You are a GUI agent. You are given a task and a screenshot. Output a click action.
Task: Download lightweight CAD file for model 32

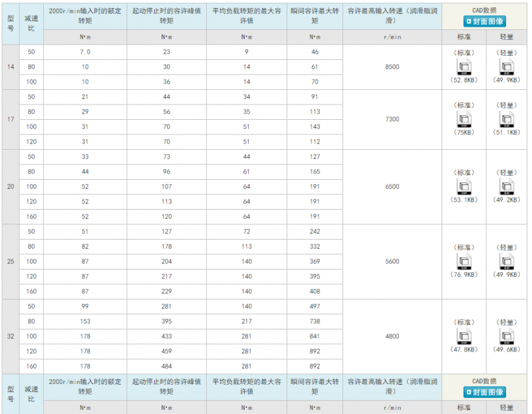point(507,336)
